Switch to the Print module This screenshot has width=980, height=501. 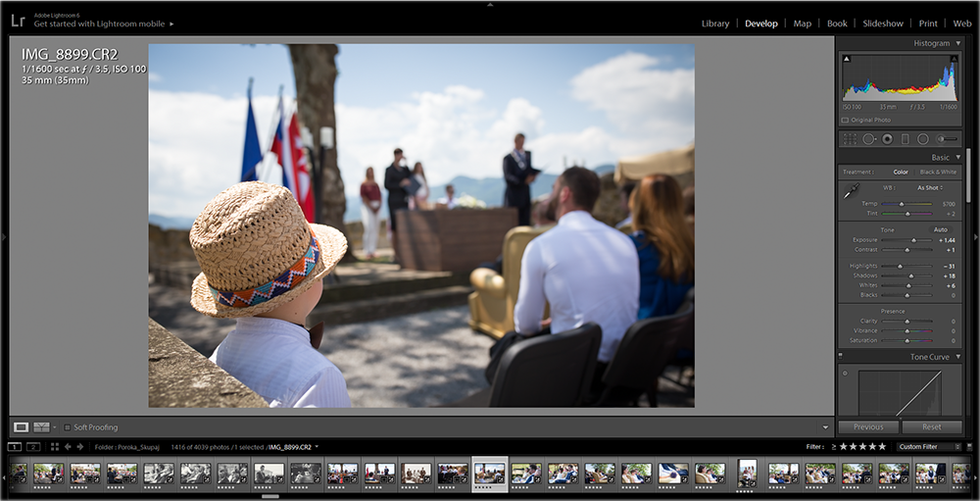coord(928,24)
